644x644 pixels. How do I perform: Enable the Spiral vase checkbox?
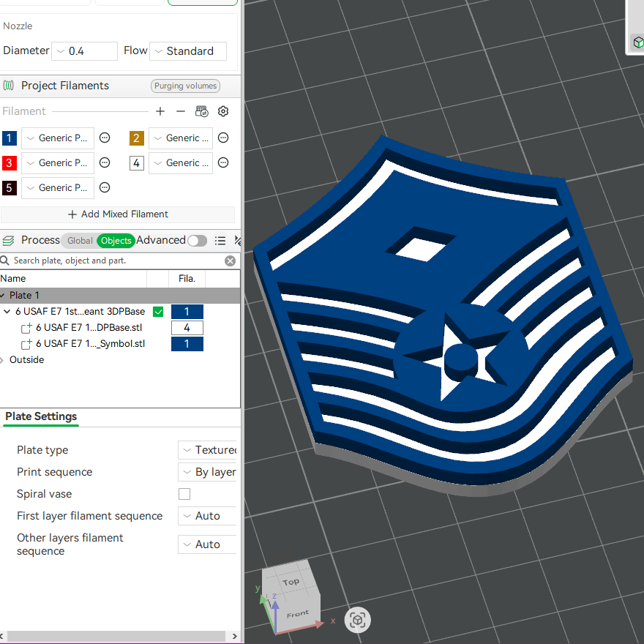[184, 494]
